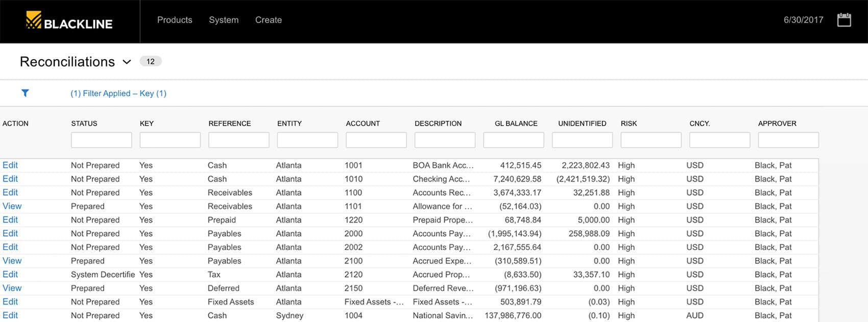The width and height of the screenshot is (868, 322).
Task: View the account 2150 reconciliation
Action: click(12, 288)
